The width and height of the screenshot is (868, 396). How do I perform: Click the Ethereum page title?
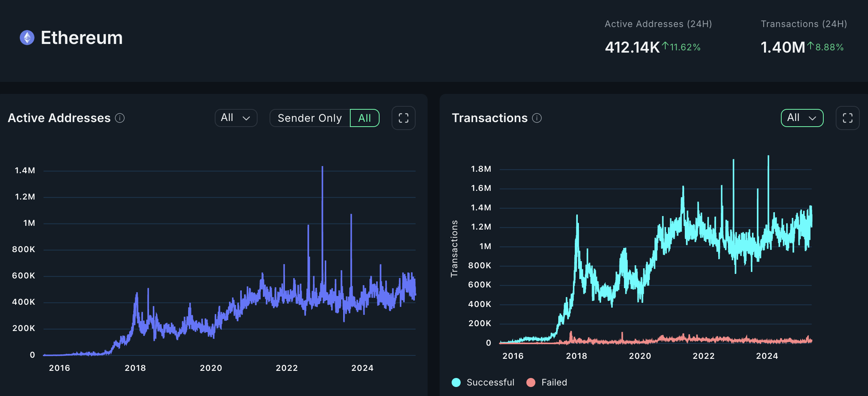[x=81, y=38]
